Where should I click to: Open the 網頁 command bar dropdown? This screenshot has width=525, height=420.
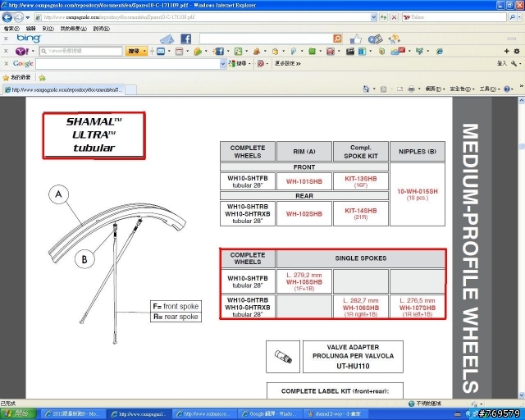point(435,89)
